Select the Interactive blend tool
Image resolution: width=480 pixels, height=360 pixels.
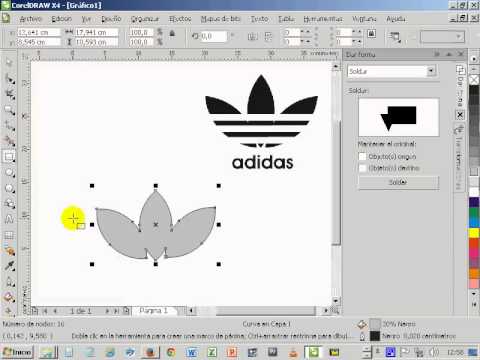click(x=9, y=251)
